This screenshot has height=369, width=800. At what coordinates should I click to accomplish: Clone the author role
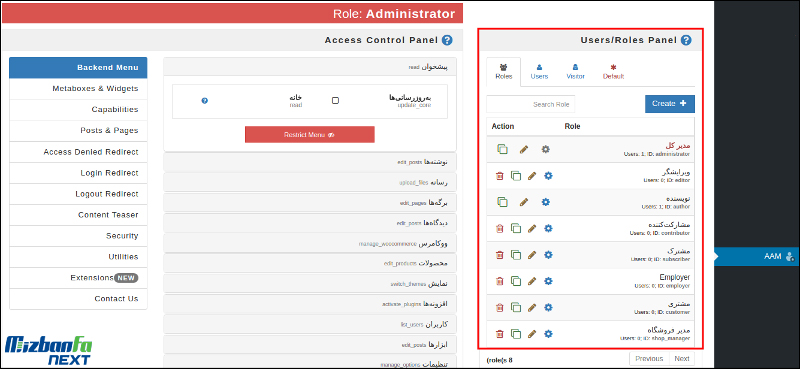[x=503, y=202]
